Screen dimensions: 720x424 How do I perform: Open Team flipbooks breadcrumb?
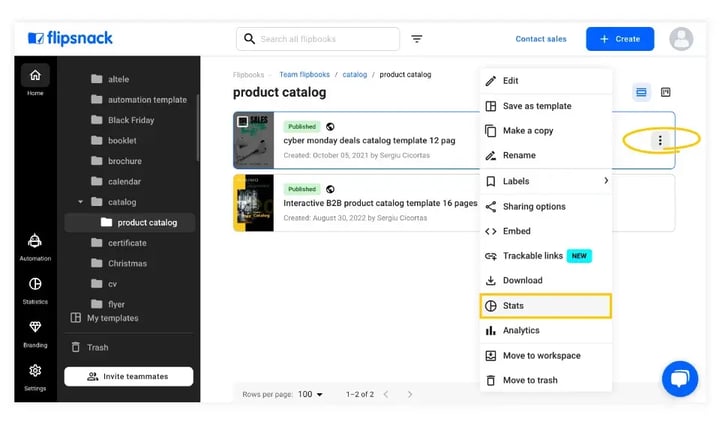(x=304, y=74)
